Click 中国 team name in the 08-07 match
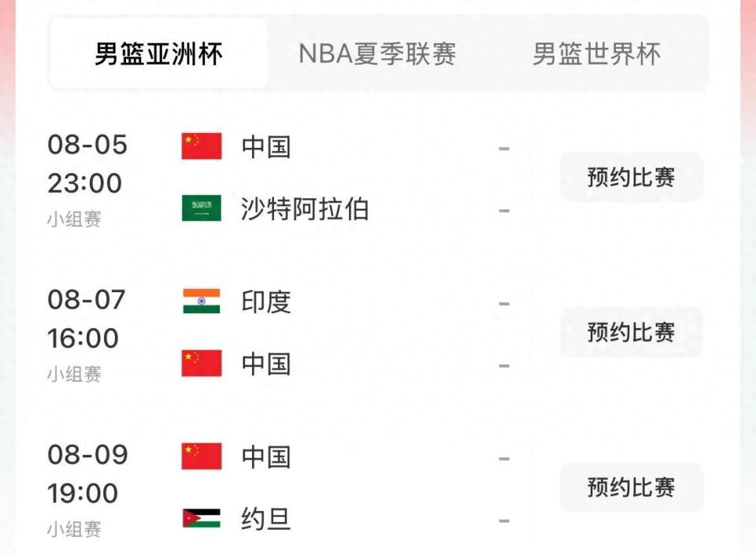 266,364
